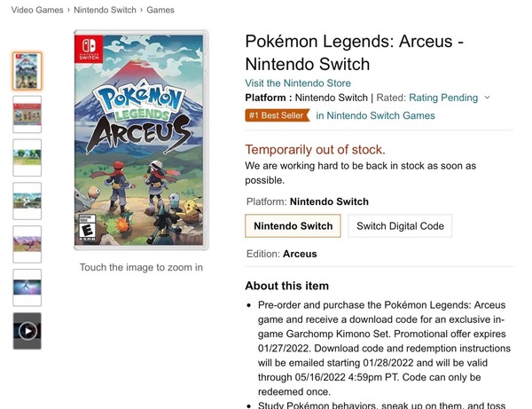Select the second thumbnail with red banner
This screenshot has height=409, width=532.
pyautogui.click(x=27, y=114)
